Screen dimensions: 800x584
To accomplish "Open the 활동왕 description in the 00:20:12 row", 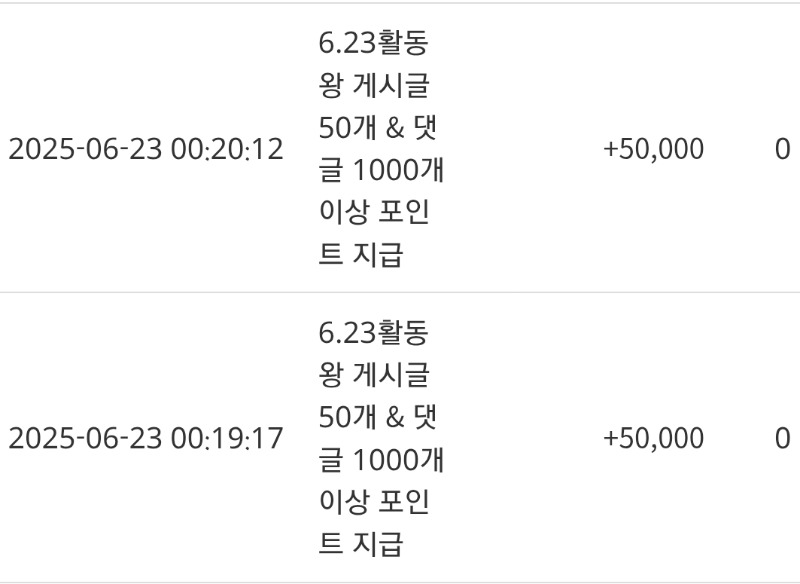I will coord(380,150).
